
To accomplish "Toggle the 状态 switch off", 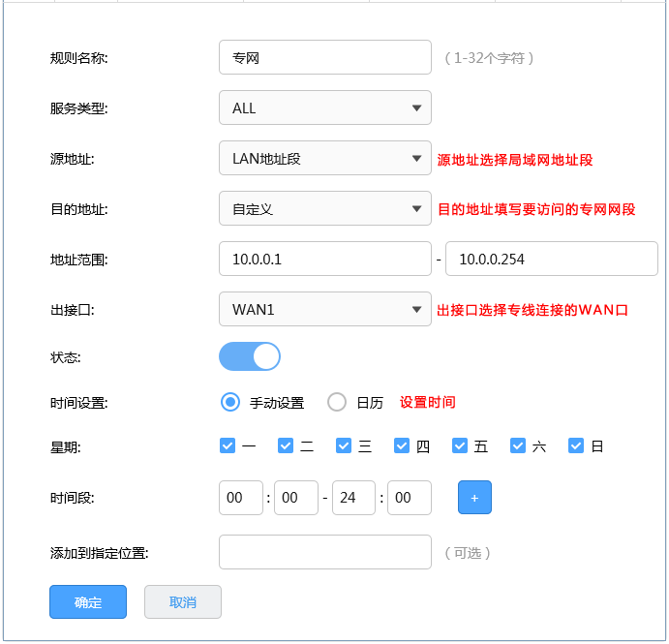I will (250, 356).
